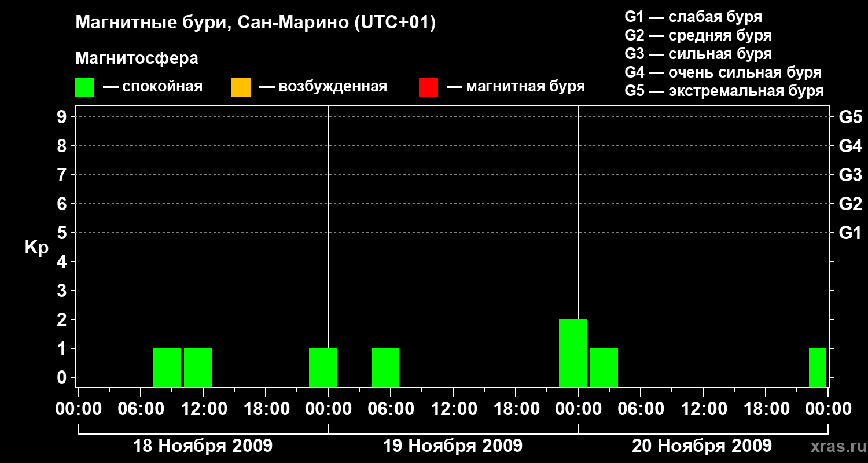
Task: Click the 'G2' right axis label
Action: [x=850, y=204]
